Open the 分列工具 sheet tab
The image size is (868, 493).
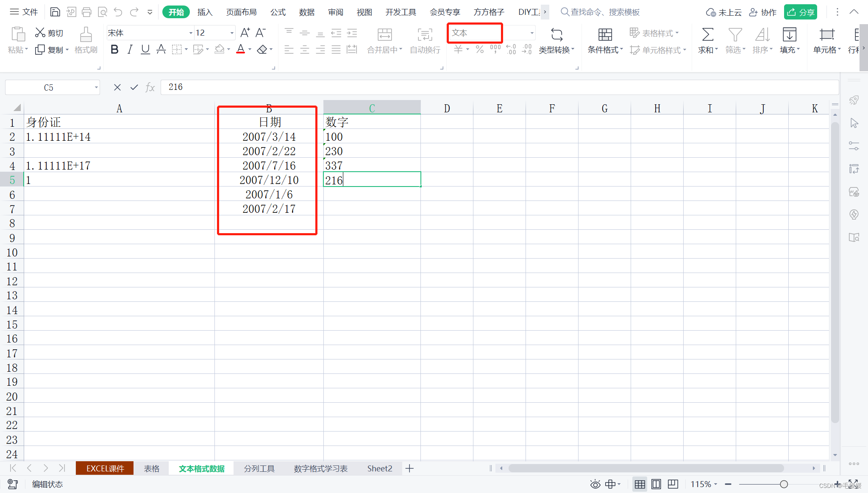(x=259, y=468)
